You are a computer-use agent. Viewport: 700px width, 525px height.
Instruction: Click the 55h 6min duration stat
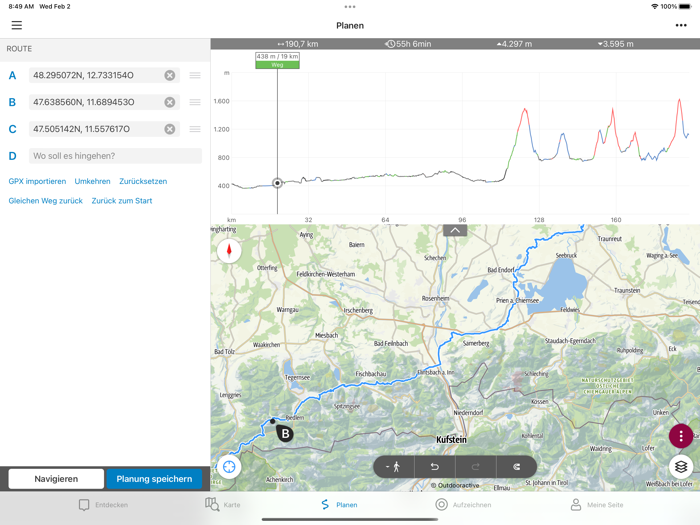[408, 44]
